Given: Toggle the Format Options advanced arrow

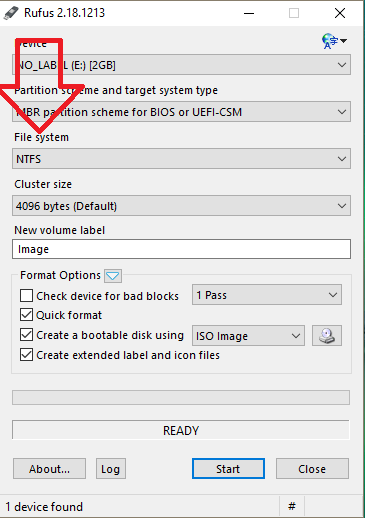Looking at the screenshot, I should click(113, 276).
